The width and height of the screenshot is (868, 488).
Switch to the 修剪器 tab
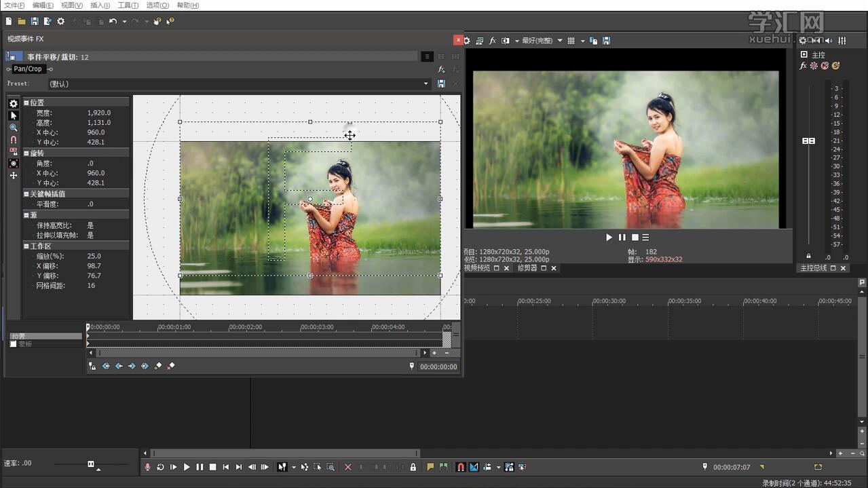(x=527, y=268)
